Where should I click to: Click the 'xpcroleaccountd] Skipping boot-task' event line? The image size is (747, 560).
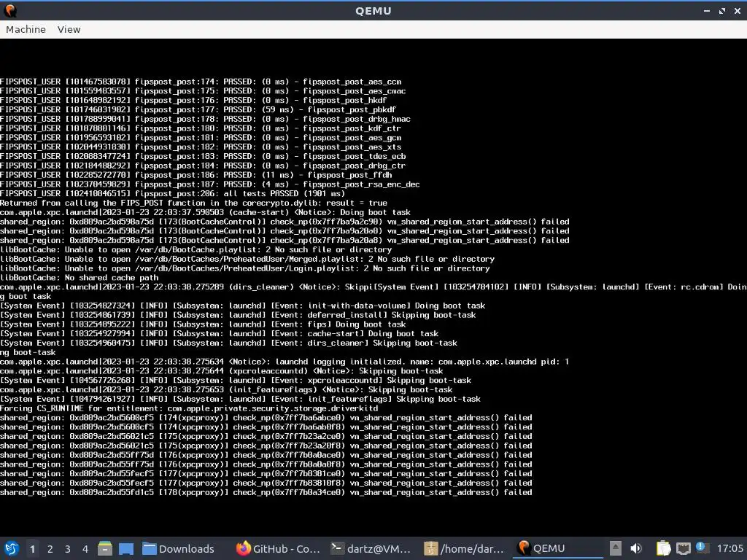(x=236, y=381)
